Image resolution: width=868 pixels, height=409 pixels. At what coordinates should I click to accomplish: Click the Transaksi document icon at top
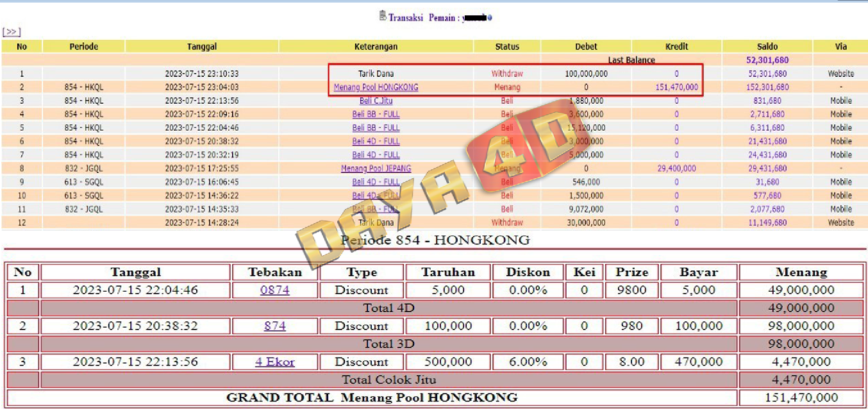[x=383, y=16]
